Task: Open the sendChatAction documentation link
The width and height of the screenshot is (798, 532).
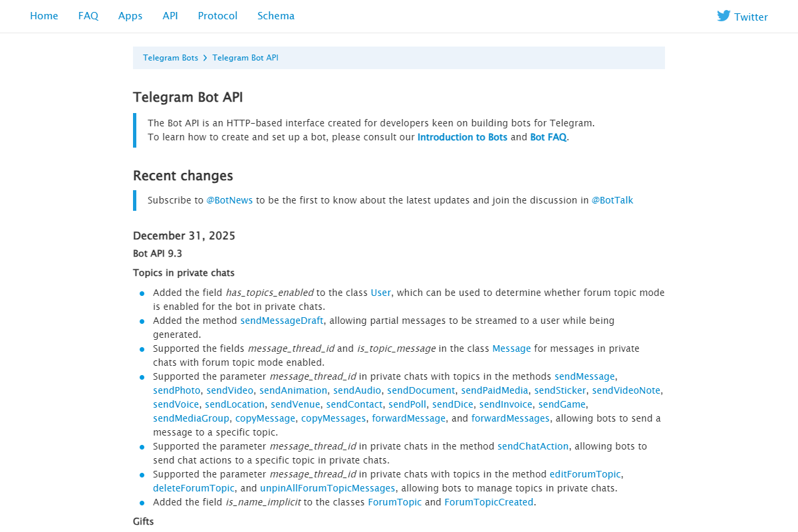Action: click(x=533, y=446)
